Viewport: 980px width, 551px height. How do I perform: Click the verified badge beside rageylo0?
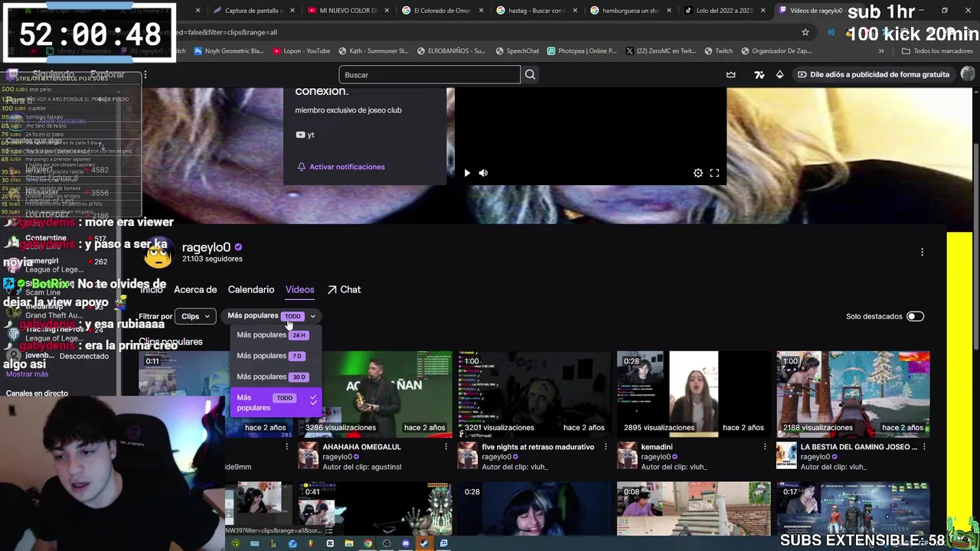coord(238,247)
